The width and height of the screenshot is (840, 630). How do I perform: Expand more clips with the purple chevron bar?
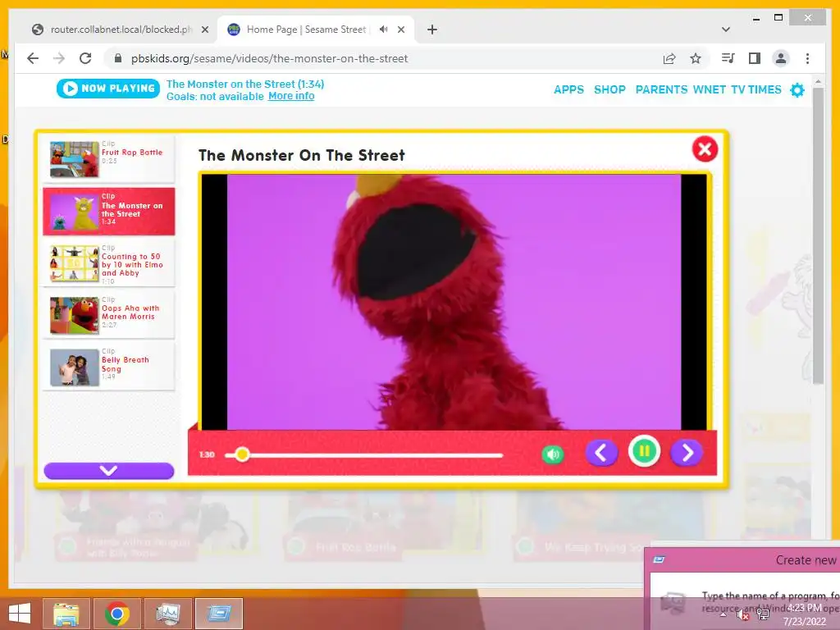[x=109, y=470]
